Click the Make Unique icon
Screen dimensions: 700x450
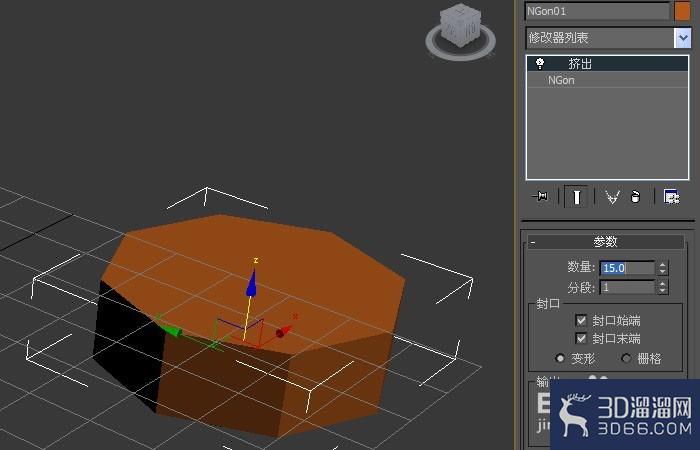coord(612,196)
